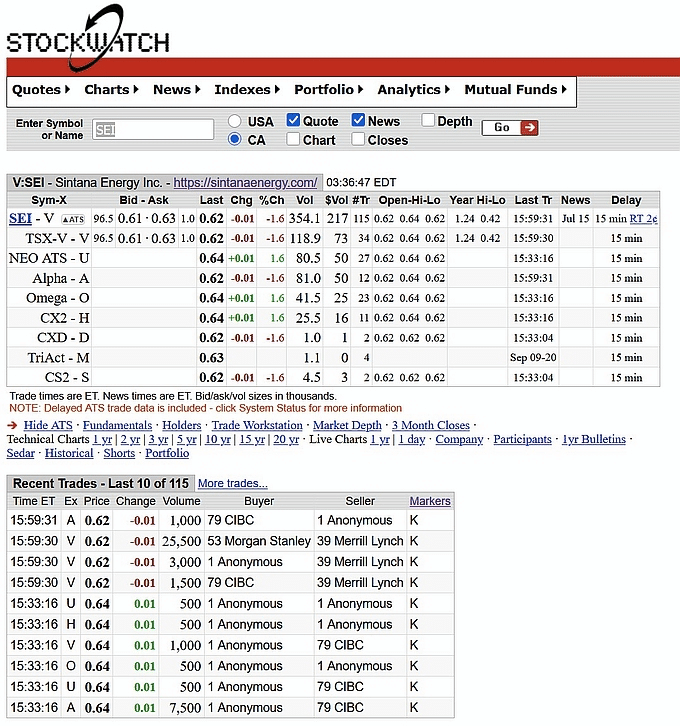Click the Omega - O row label

click(57, 298)
